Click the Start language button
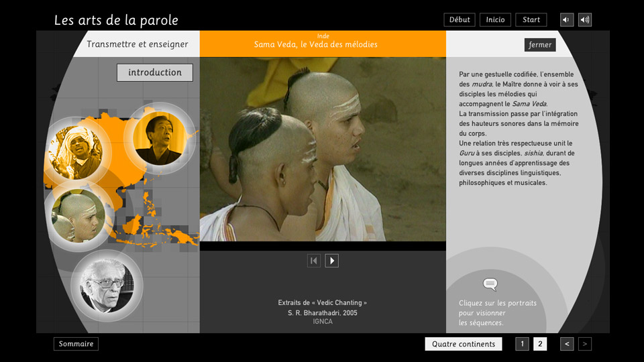The width and height of the screenshot is (644, 362). coord(531,19)
